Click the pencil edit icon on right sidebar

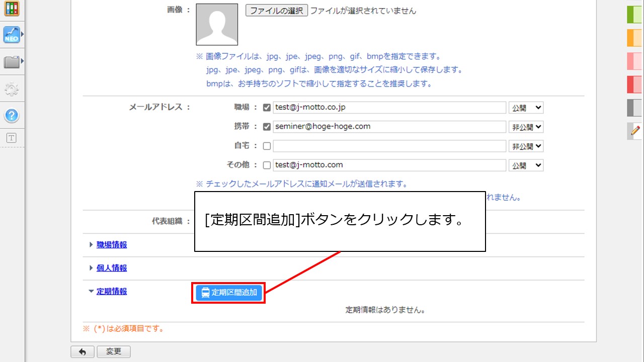tap(635, 131)
